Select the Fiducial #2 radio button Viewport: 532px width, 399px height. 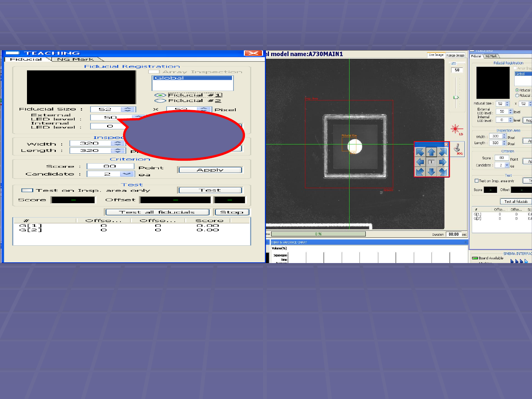pyautogui.click(x=160, y=100)
